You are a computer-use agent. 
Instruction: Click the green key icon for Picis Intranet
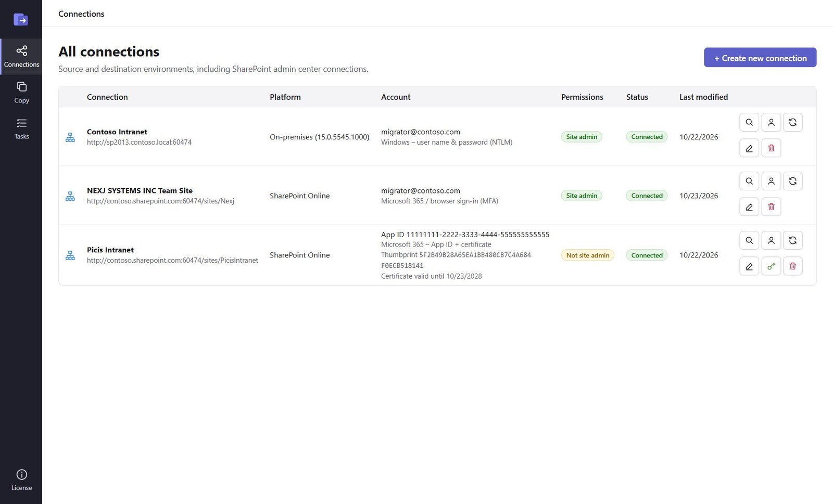771,266
